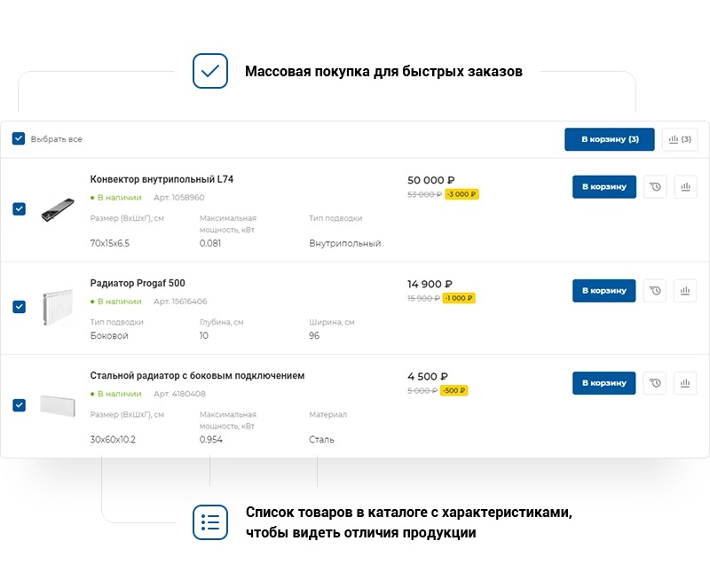Click history clock icon for Стальной радиатор

[655, 383]
